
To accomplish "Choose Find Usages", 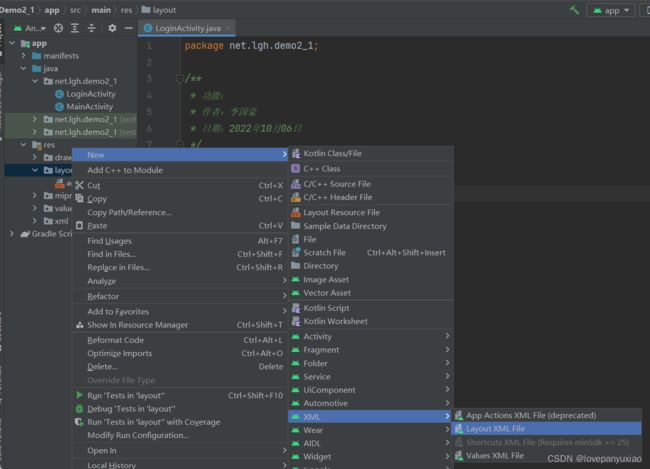I will coord(180,241).
